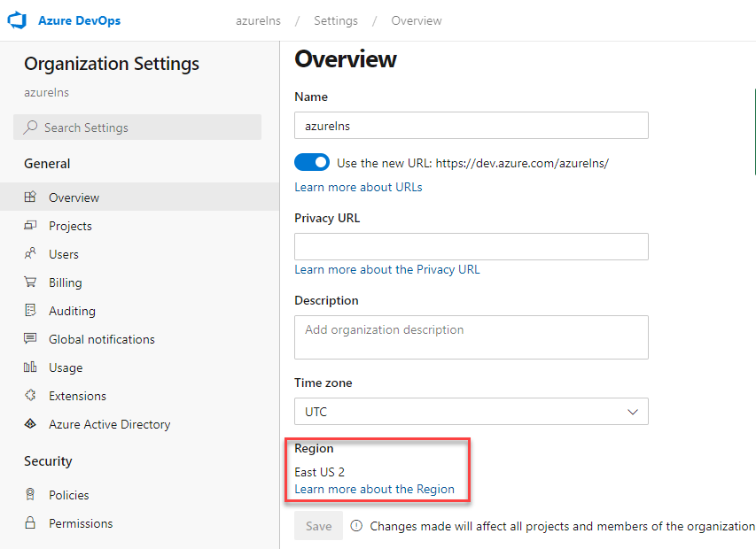Select Permissions in the Security section

pos(81,523)
